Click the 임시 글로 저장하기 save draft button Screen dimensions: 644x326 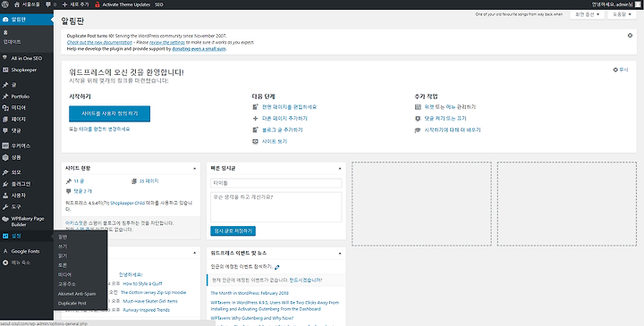pos(233,231)
